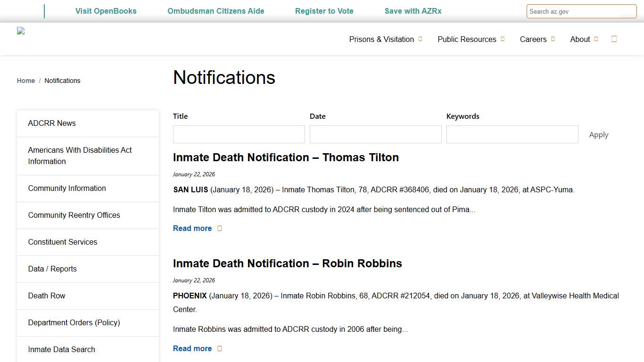Expand the About dropdown caret
Screen dimensions: 644x362
click(597, 39)
